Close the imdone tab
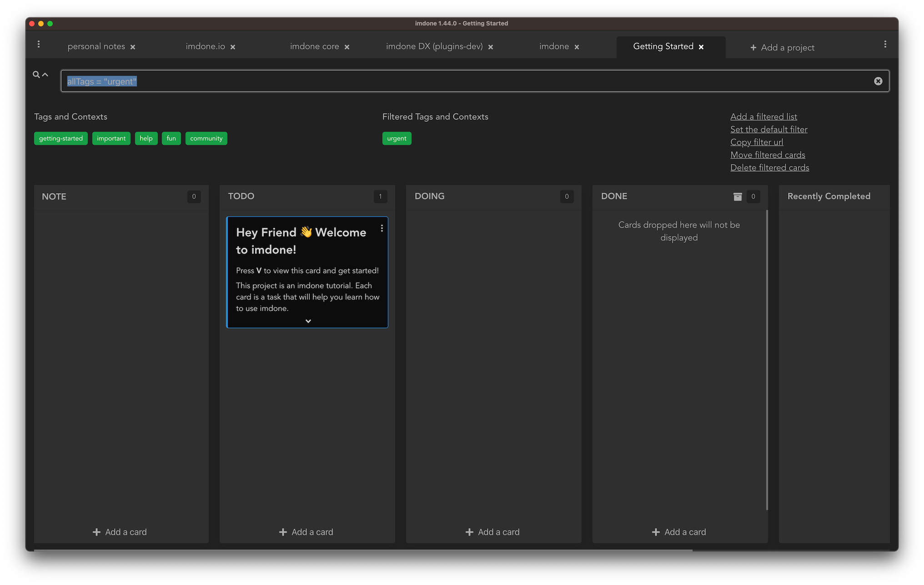The height and width of the screenshot is (585, 924). (577, 47)
